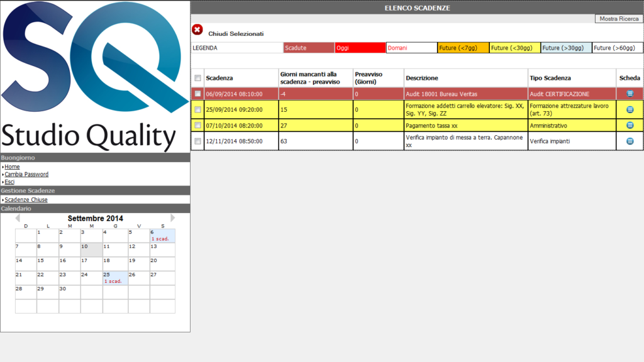644x362 pixels.
Task: Click the Studio Quality logo
Action: click(95, 76)
